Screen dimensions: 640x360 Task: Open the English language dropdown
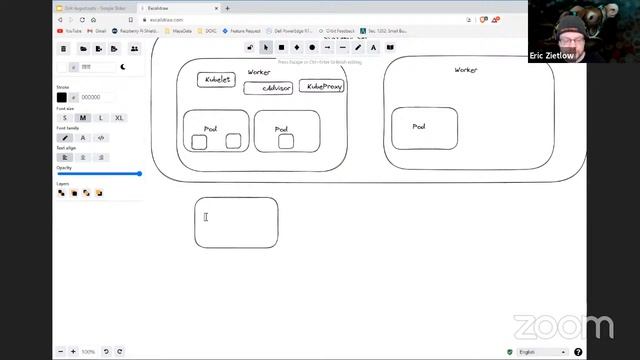point(542,352)
